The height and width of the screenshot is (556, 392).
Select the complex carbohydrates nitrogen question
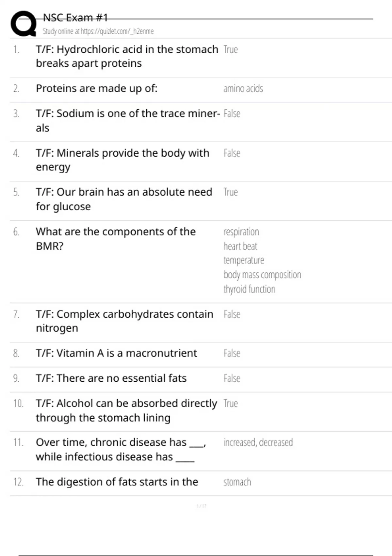click(124, 321)
